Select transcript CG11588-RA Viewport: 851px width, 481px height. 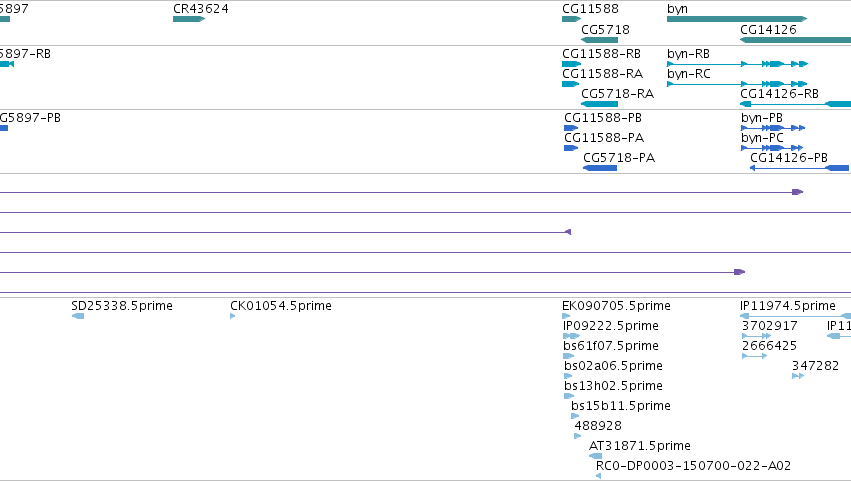pyautogui.click(x=602, y=74)
